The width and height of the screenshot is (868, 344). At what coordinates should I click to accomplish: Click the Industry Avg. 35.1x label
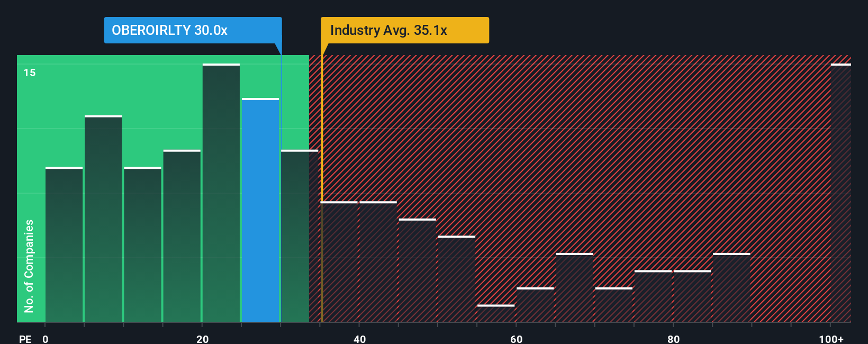[x=405, y=30]
